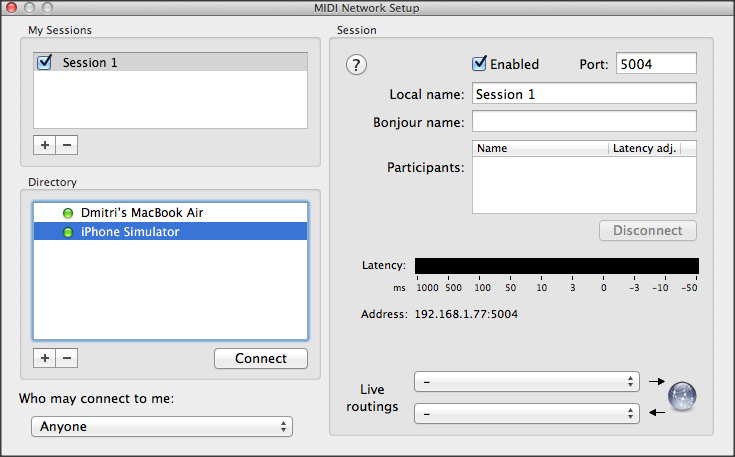Open the upper Live routings dropdown
Viewport: 735px width, 457px height.
526,381
